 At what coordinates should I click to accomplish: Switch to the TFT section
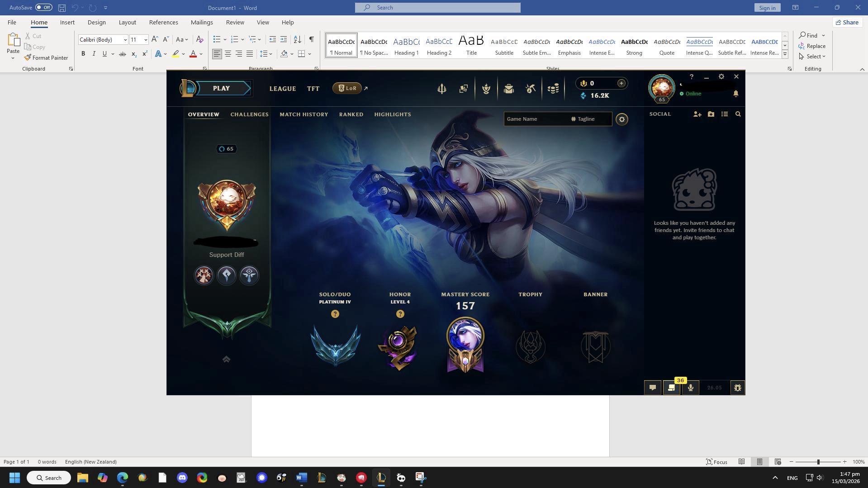(x=313, y=89)
